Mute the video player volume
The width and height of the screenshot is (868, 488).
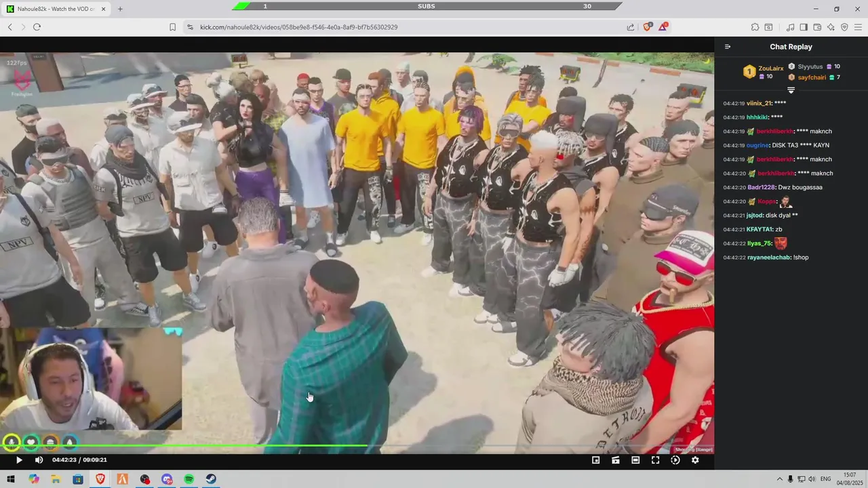(39, 460)
